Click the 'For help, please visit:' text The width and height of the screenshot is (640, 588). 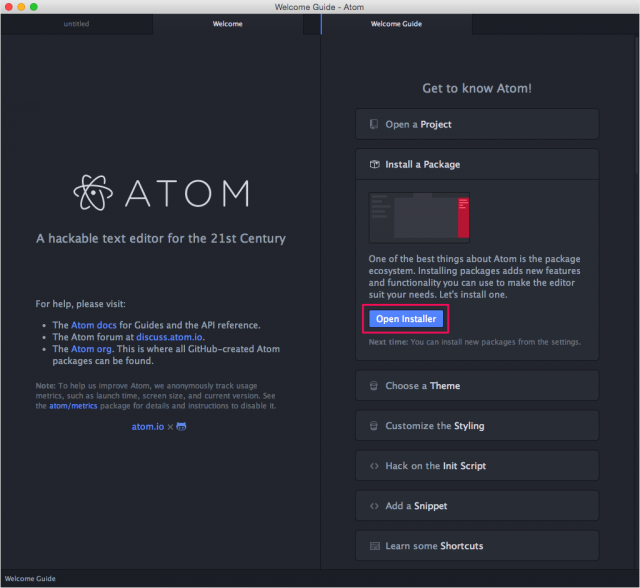pyautogui.click(x=80, y=304)
